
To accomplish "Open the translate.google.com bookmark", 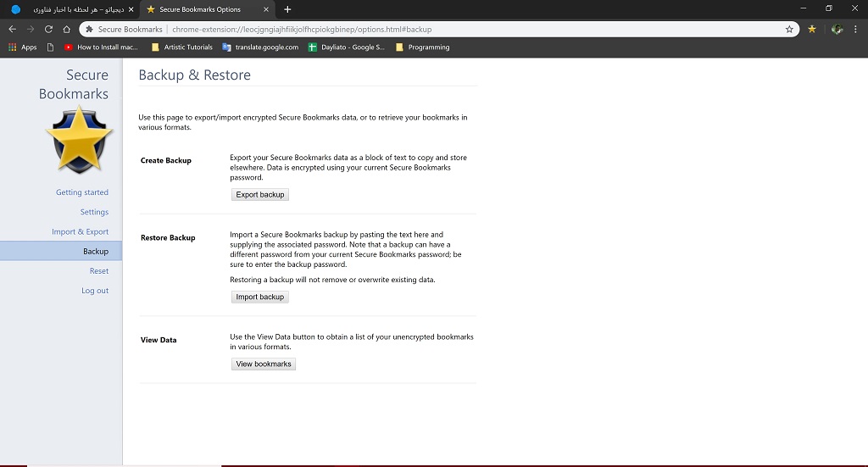I will coord(260,47).
